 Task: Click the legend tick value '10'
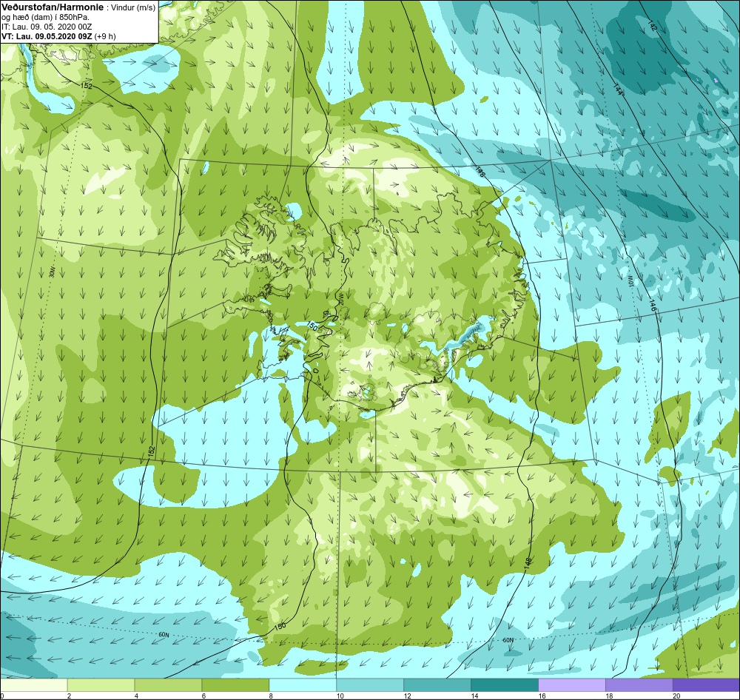click(340, 696)
